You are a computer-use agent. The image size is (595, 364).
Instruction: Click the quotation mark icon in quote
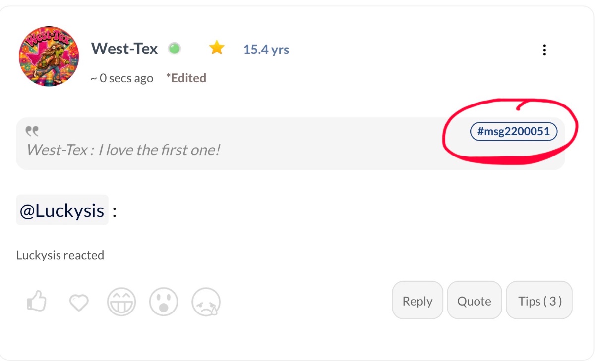[x=32, y=131]
